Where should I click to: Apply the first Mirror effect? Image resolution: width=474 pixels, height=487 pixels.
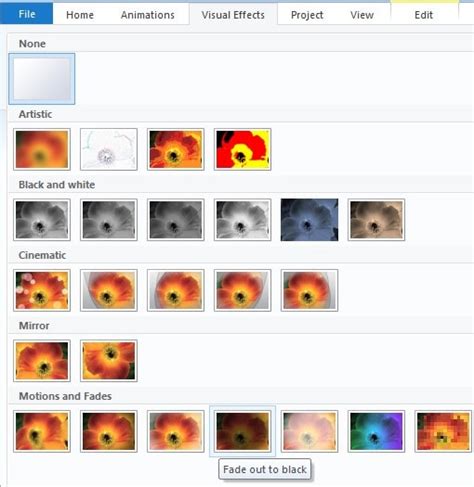pos(42,361)
